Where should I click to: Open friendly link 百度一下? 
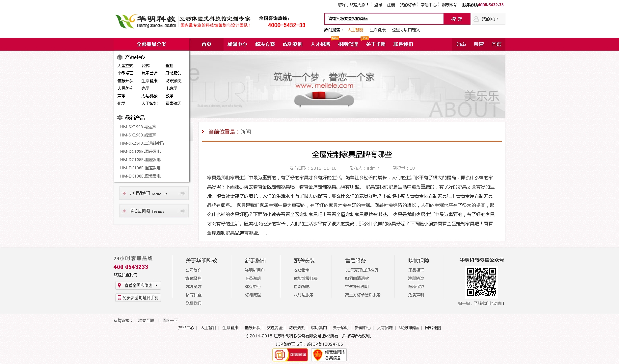(170, 321)
